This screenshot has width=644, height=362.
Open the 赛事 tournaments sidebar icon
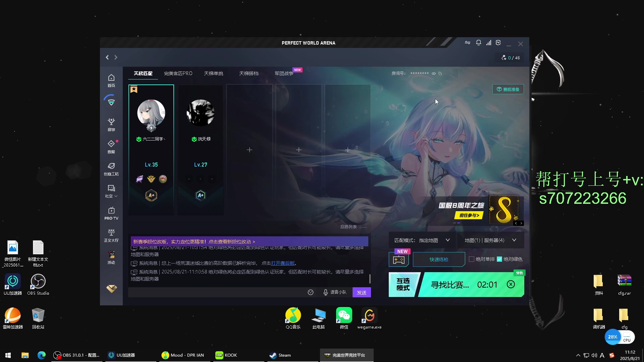coord(111,125)
